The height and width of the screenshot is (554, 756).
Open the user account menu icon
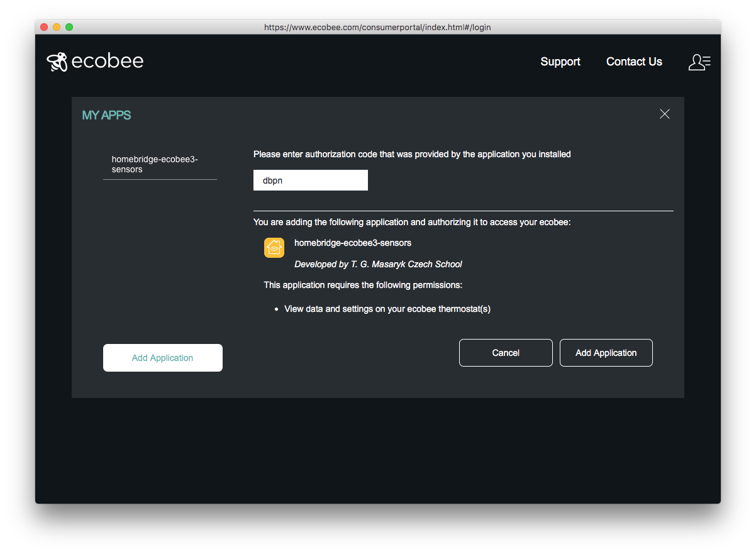tap(699, 62)
